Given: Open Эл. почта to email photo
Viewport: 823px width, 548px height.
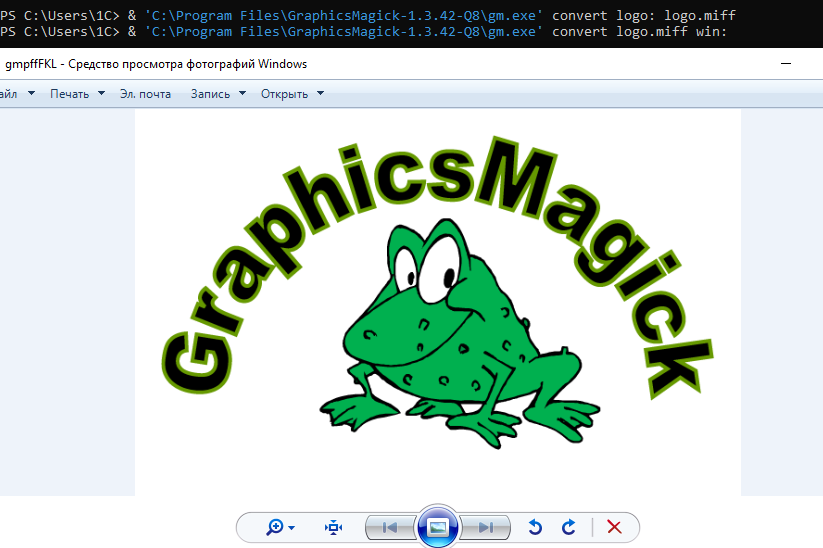Looking at the screenshot, I should (145, 94).
